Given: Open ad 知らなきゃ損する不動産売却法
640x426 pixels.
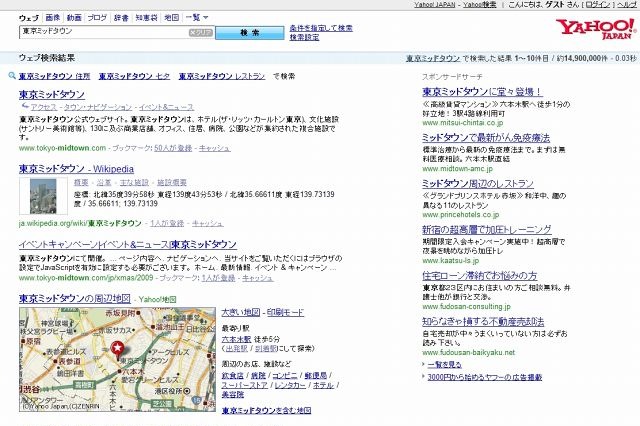Looking at the screenshot, I should [x=483, y=322].
